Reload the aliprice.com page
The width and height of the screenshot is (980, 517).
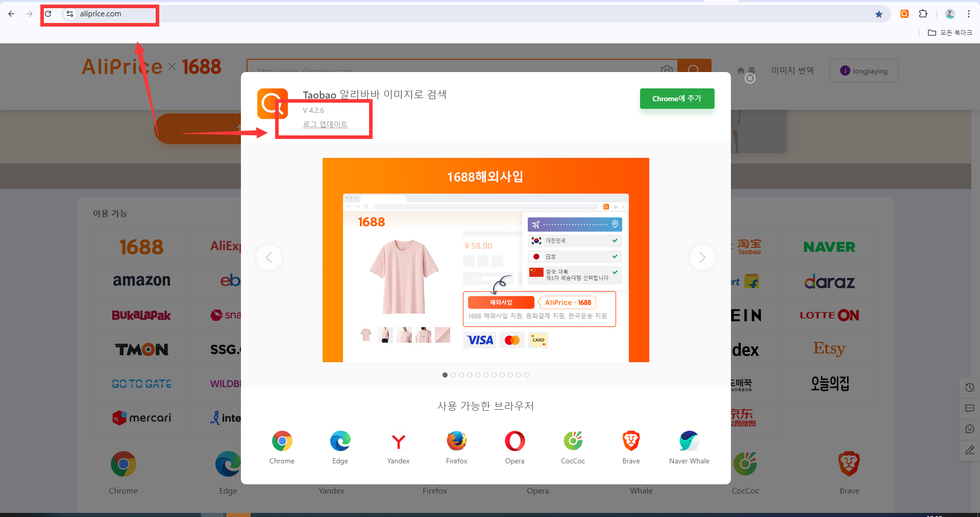pyautogui.click(x=48, y=14)
